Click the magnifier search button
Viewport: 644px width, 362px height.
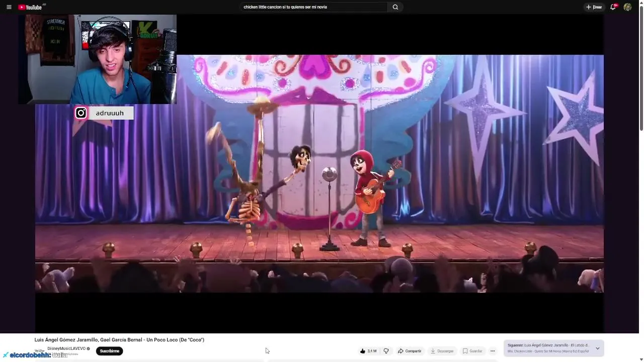[x=395, y=7]
